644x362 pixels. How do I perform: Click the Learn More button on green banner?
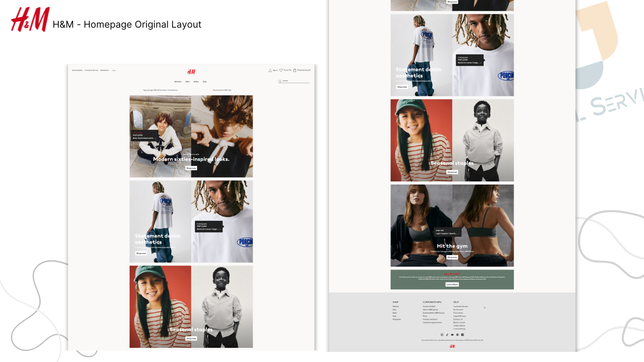(x=452, y=285)
